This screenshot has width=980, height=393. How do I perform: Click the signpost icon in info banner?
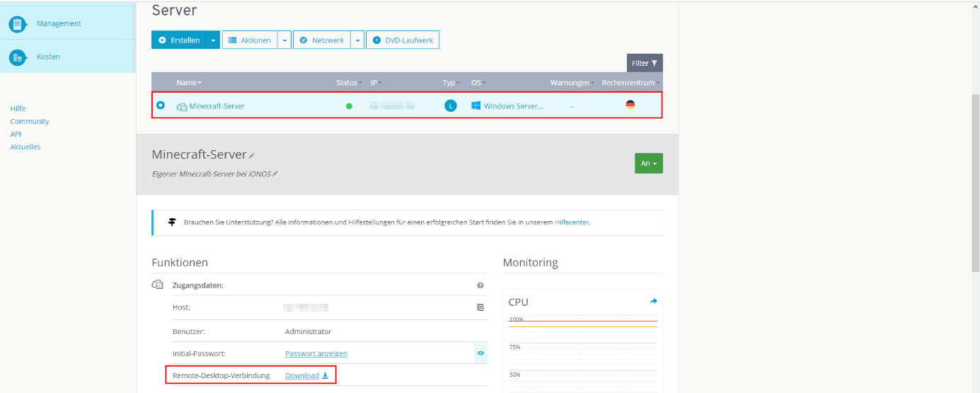(x=171, y=222)
